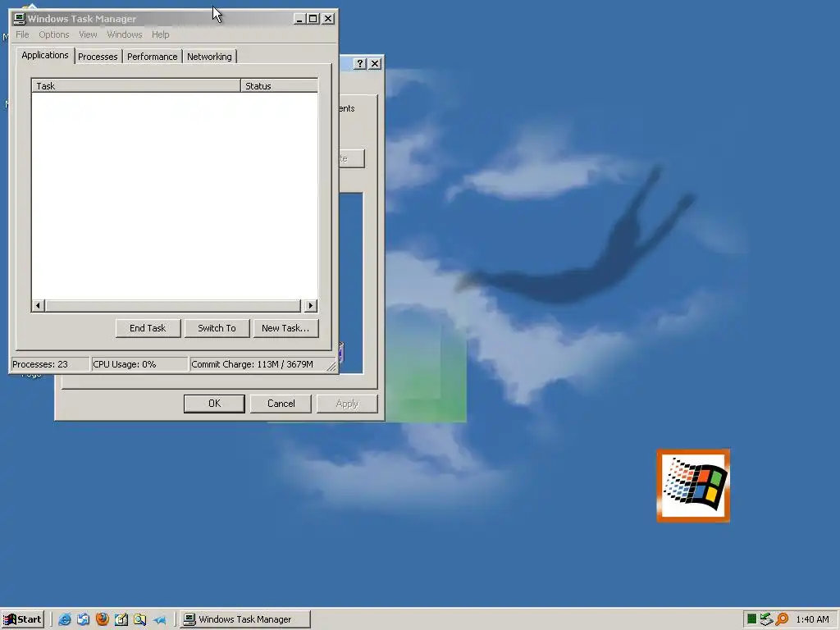
Task: Open Firefox from the quick launch bar
Action: click(x=102, y=619)
